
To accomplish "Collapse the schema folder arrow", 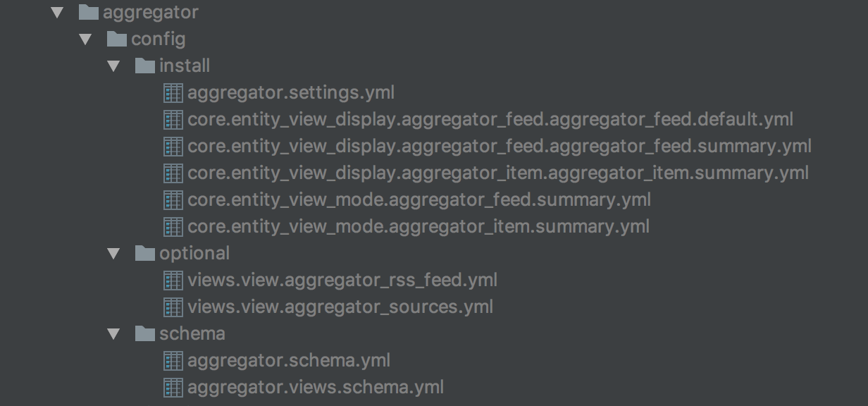I will pos(113,334).
